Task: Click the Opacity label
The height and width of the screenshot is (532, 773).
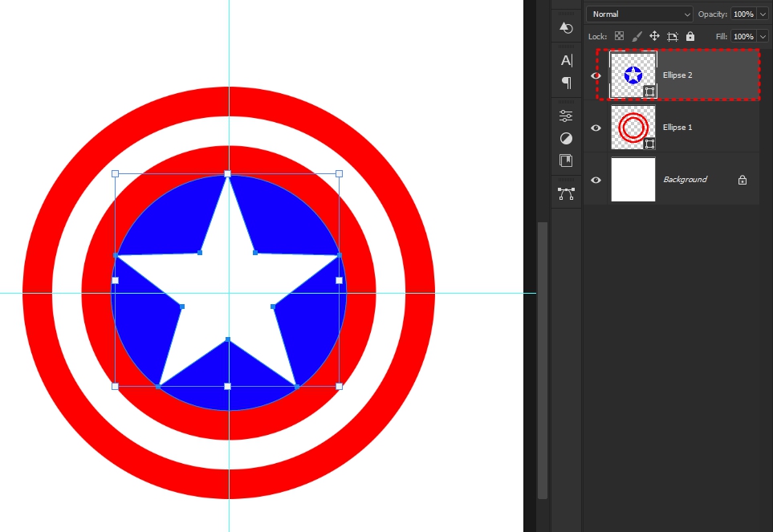Action: (x=712, y=14)
